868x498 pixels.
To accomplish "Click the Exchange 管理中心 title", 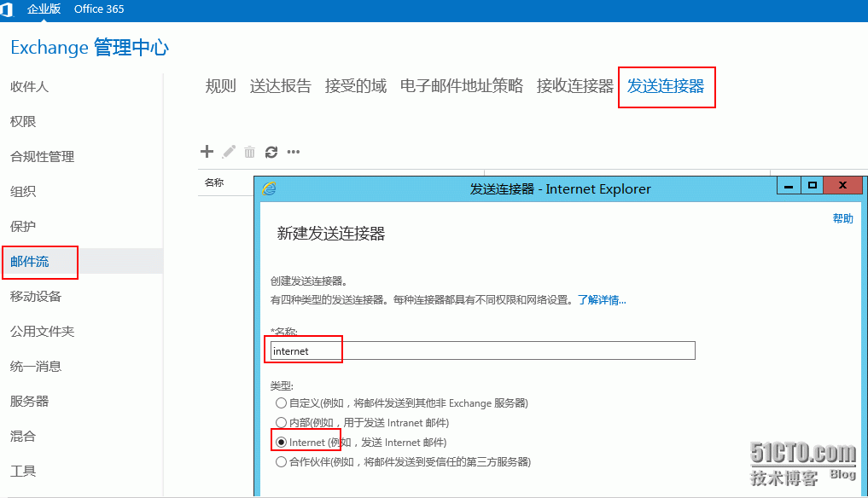I will click(90, 48).
